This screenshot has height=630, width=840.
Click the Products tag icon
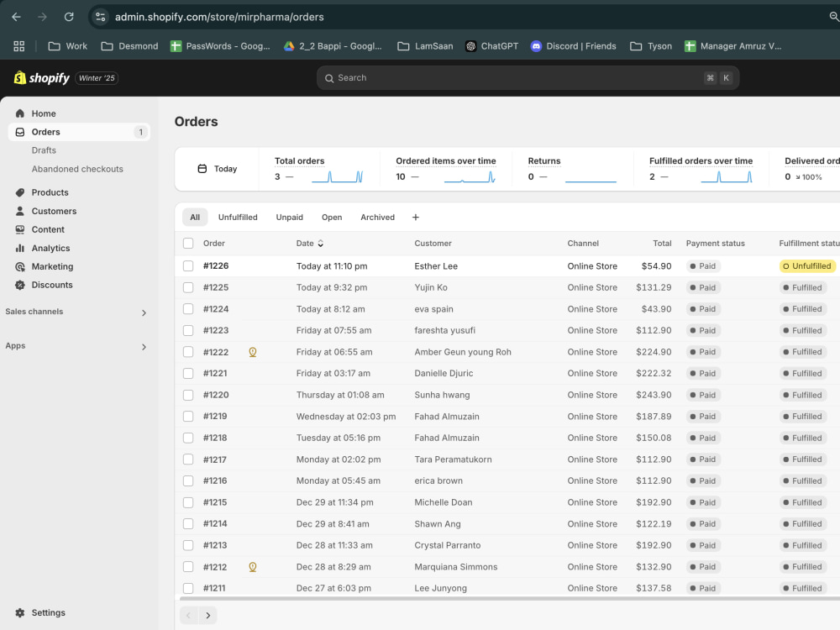pyautogui.click(x=20, y=192)
